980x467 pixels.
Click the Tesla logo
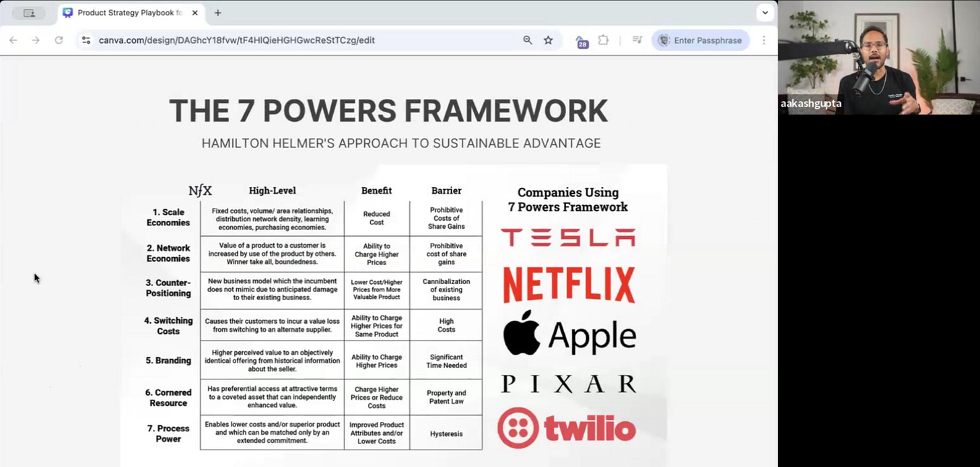tap(568, 237)
